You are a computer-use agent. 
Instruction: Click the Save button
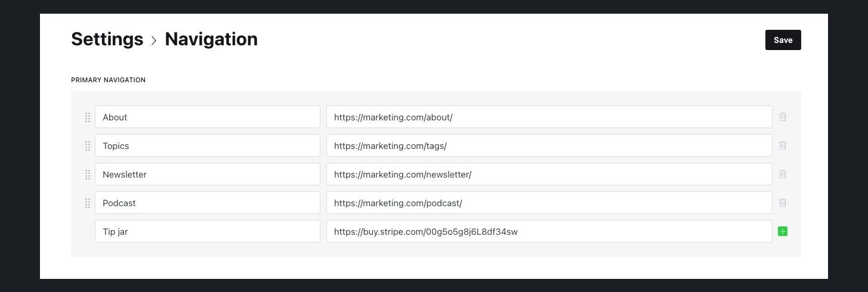point(783,40)
